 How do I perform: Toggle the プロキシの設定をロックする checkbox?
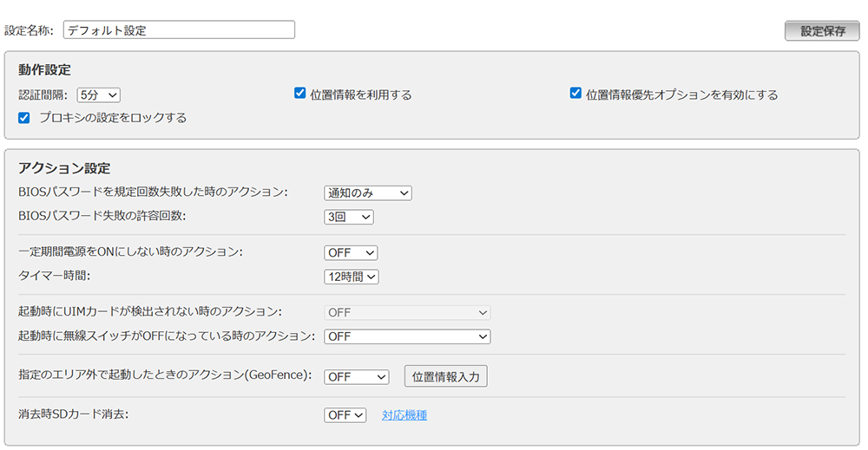coord(24,117)
